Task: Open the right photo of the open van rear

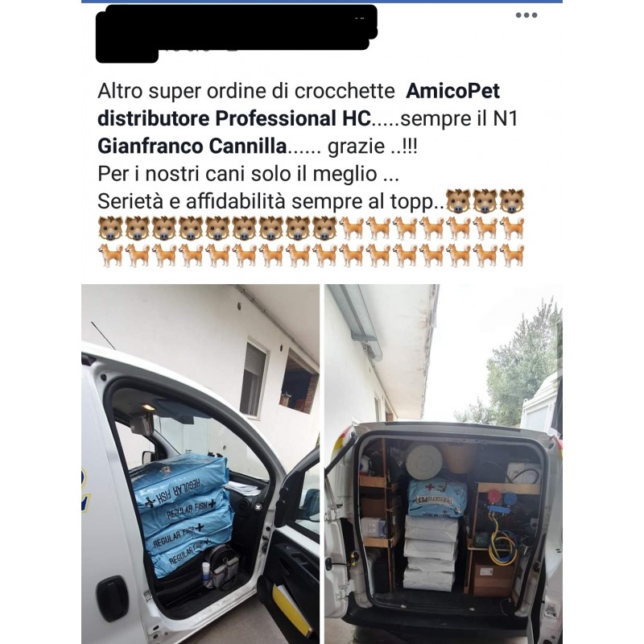Action: point(444,464)
